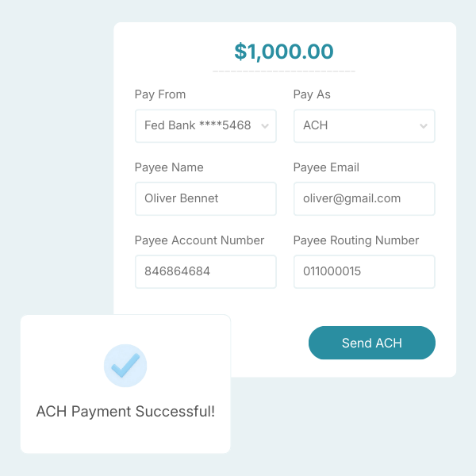
Task: Click the Payee Routing Number label
Action: tap(356, 240)
